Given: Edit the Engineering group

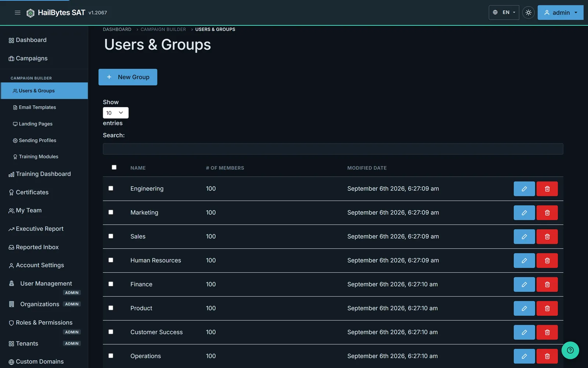Looking at the screenshot, I should point(524,189).
